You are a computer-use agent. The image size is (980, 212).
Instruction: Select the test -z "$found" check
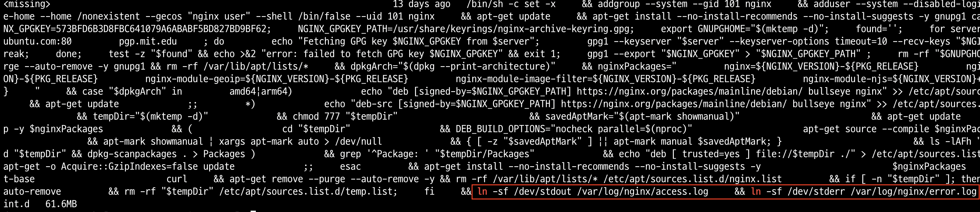(150, 54)
